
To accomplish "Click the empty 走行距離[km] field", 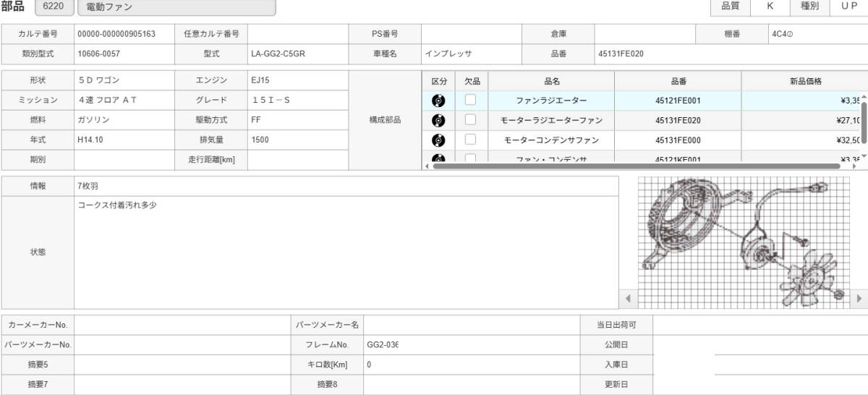I will point(298,159).
